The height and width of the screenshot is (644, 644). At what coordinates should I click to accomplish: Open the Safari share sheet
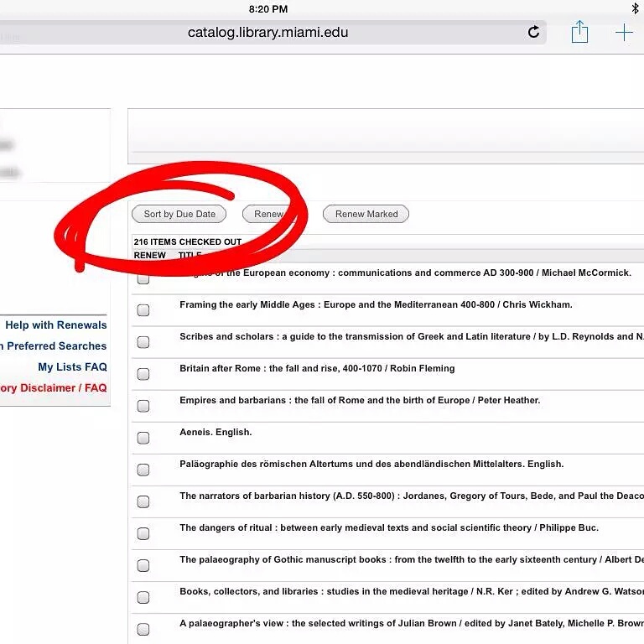tap(579, 33)
